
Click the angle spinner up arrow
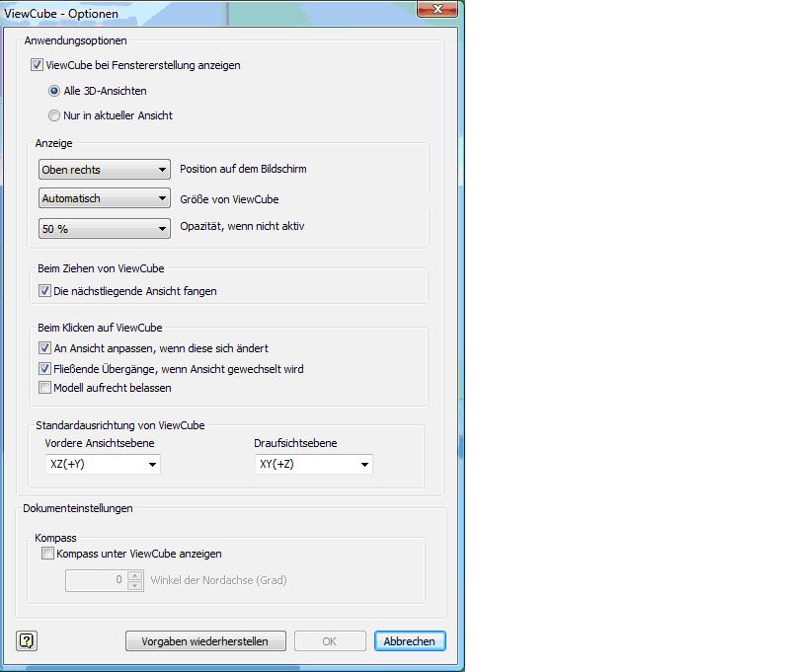click(x=134, y=575)
